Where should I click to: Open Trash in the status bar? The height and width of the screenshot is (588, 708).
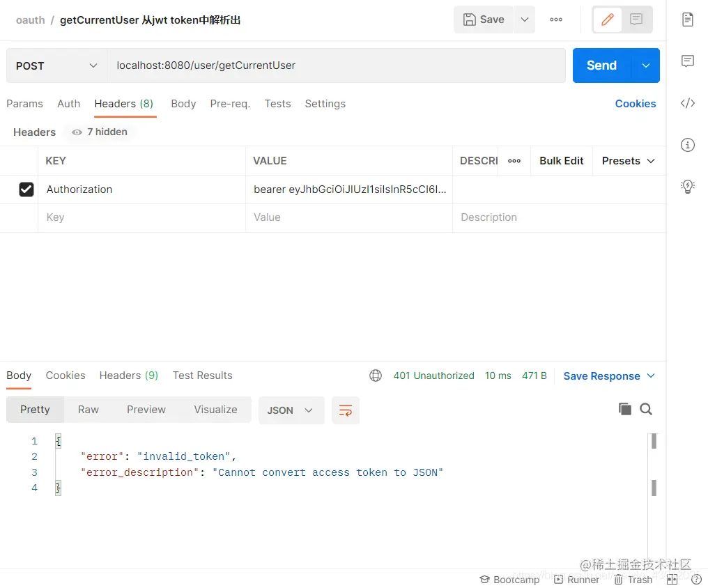pyautogui.click(x=633, y=580)
